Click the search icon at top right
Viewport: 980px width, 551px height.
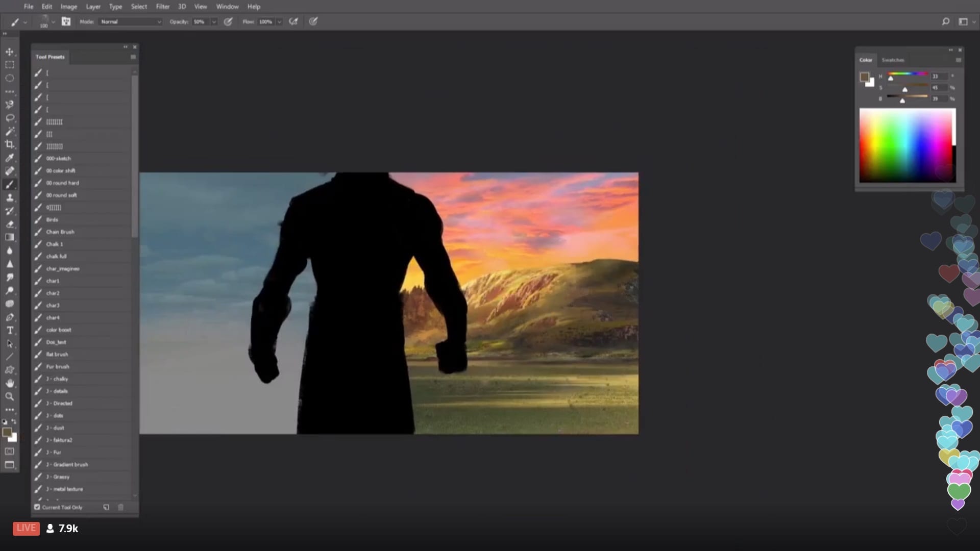(945, 21)
